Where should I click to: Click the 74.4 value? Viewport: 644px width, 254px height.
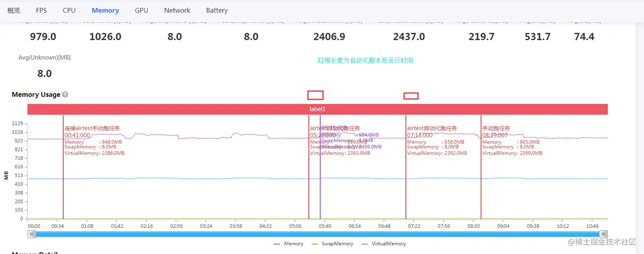coord(584,37)
